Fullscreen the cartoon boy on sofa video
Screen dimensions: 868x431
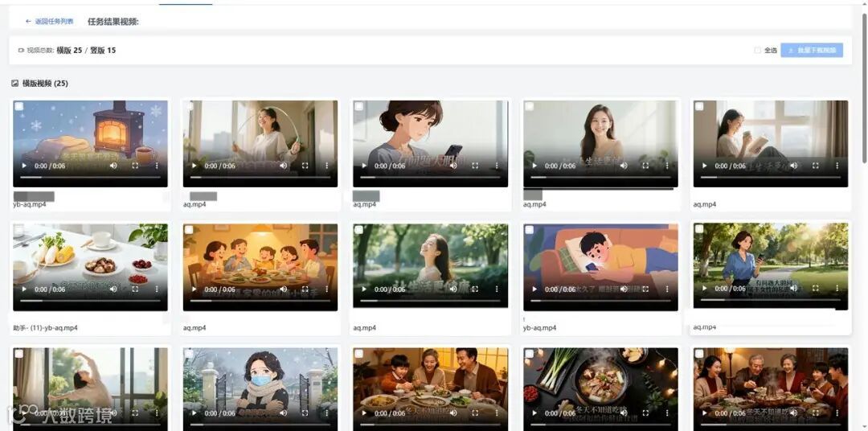pyautogui.click(x=645, y=289)
